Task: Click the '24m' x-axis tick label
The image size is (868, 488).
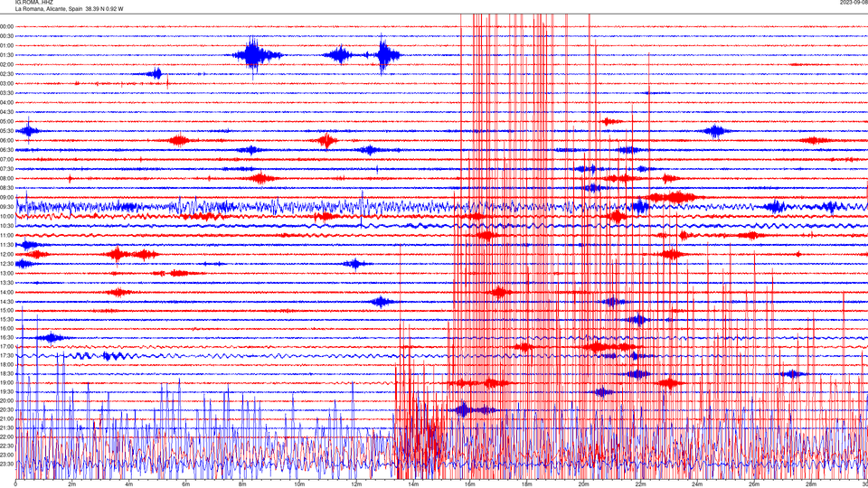Action: point(697,484)
